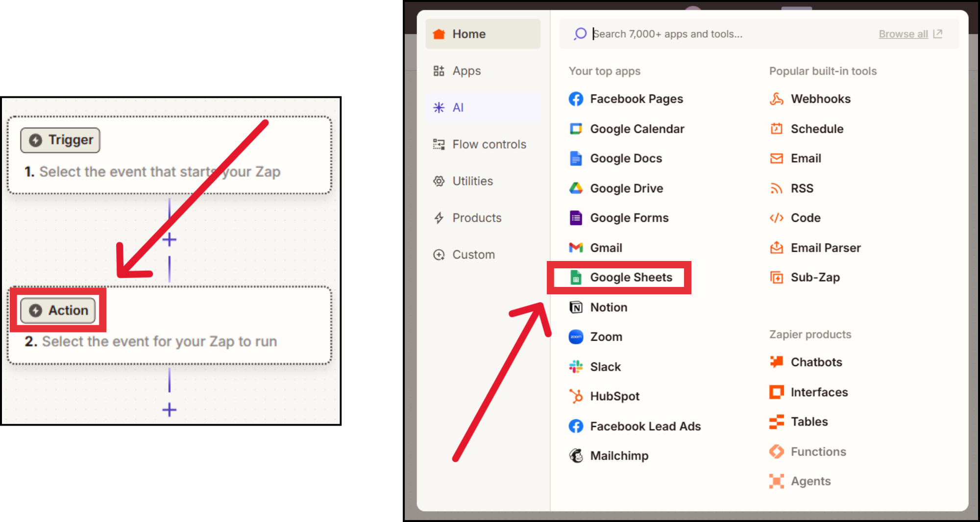Viewport: 980px width, 522px height.
Task: Choose the Gmail icon
Action: pyautogui.click(x=576, y=248)
